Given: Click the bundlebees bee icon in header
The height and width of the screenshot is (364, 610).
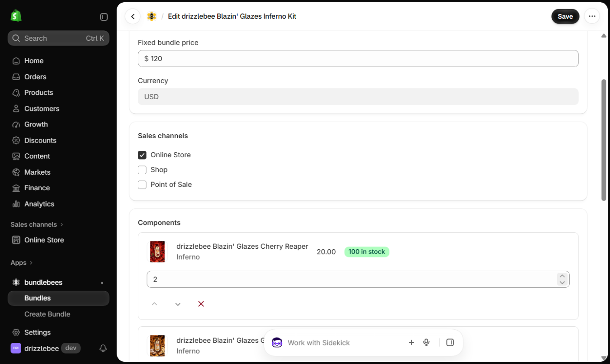Looking at the screenshot, I should click(x=151, y=16).
